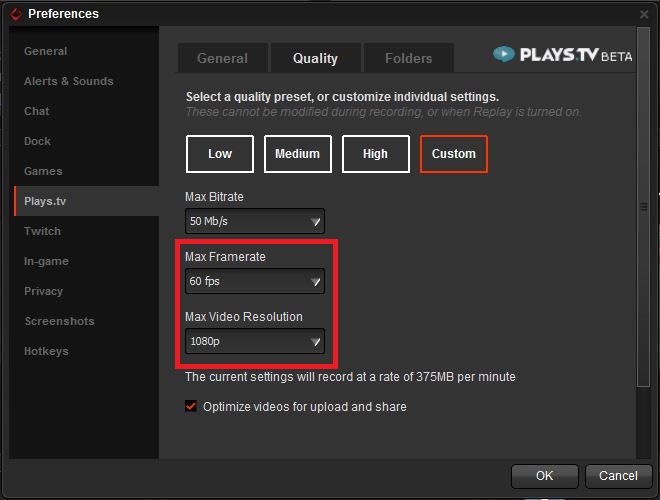Image resolution: width=660 pixels, height=500 pixels.
Task: Open Twitch settings in the sidebar
Action: 43,231
